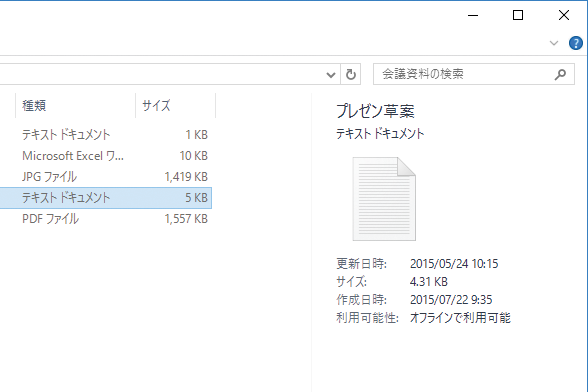Click the magnifier icon in the search box

click(x=560, y=74)
